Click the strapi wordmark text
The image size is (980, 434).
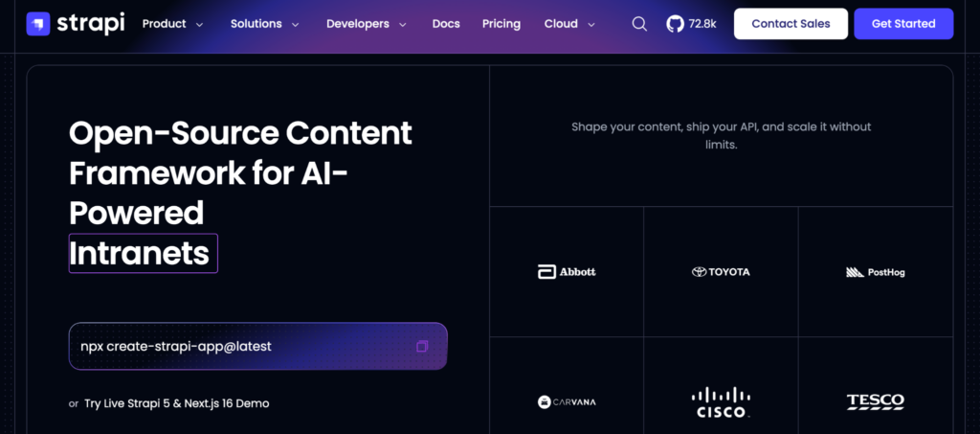[x=91, y=24]
